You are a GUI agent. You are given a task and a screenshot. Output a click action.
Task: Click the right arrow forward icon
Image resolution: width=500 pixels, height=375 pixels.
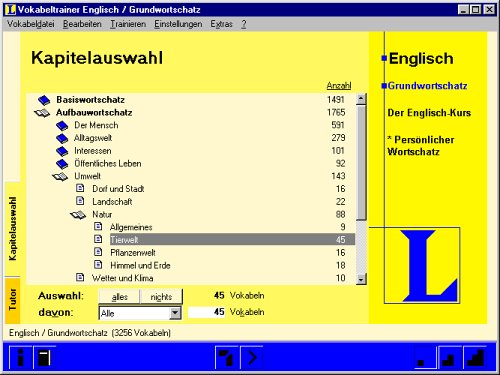coord(252,358)
